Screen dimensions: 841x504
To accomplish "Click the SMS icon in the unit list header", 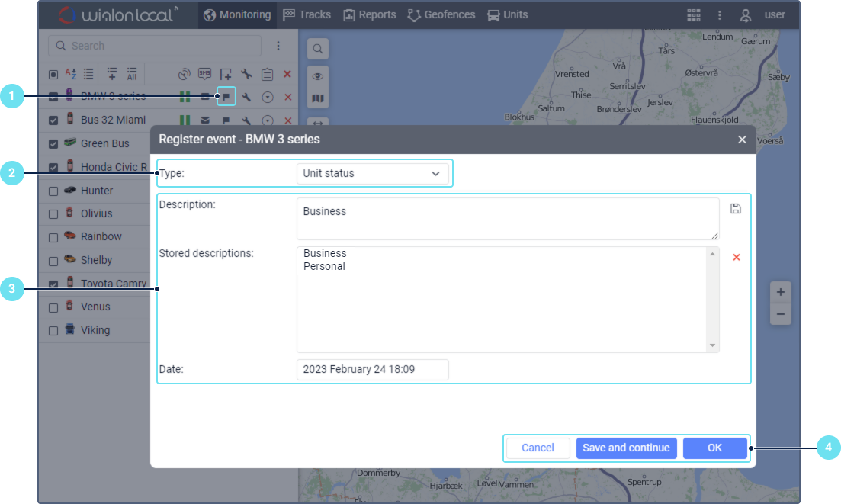I will point(204,74).
